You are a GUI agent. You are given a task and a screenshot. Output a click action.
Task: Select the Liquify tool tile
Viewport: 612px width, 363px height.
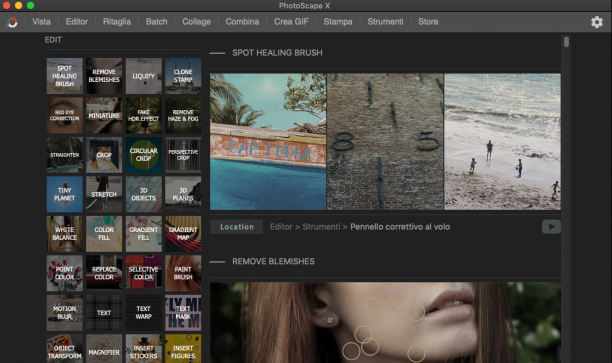pyautogui.click(x=144, y=76)
